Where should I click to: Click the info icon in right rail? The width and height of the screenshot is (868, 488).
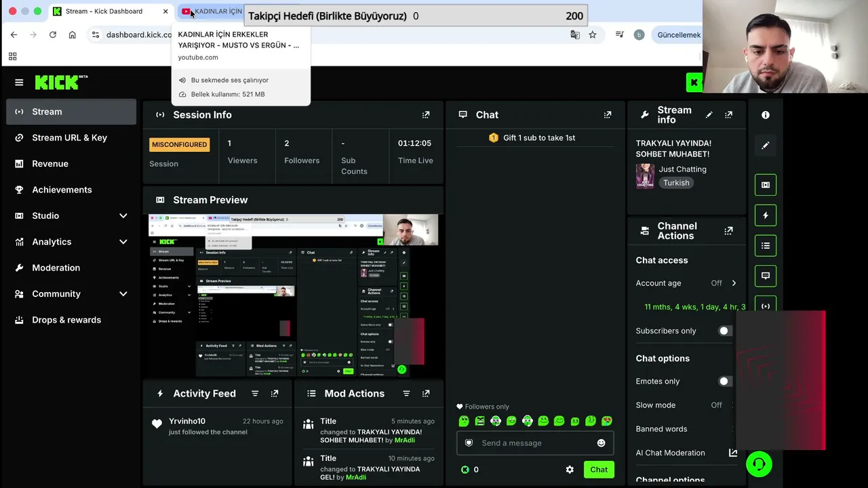pos(766,115)
